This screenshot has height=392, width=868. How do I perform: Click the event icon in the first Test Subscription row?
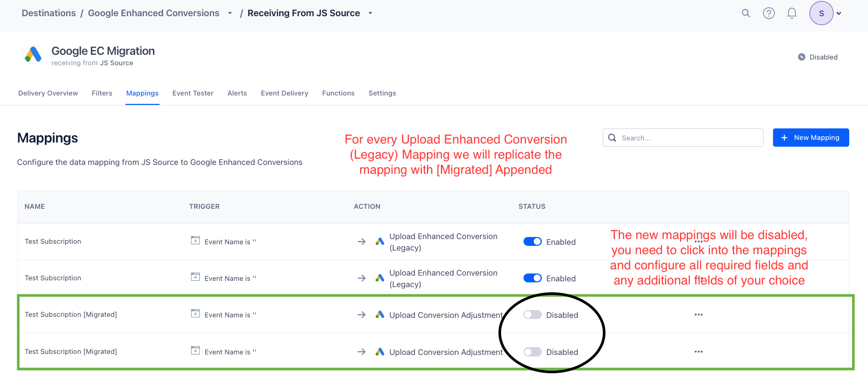click(195, 240)
